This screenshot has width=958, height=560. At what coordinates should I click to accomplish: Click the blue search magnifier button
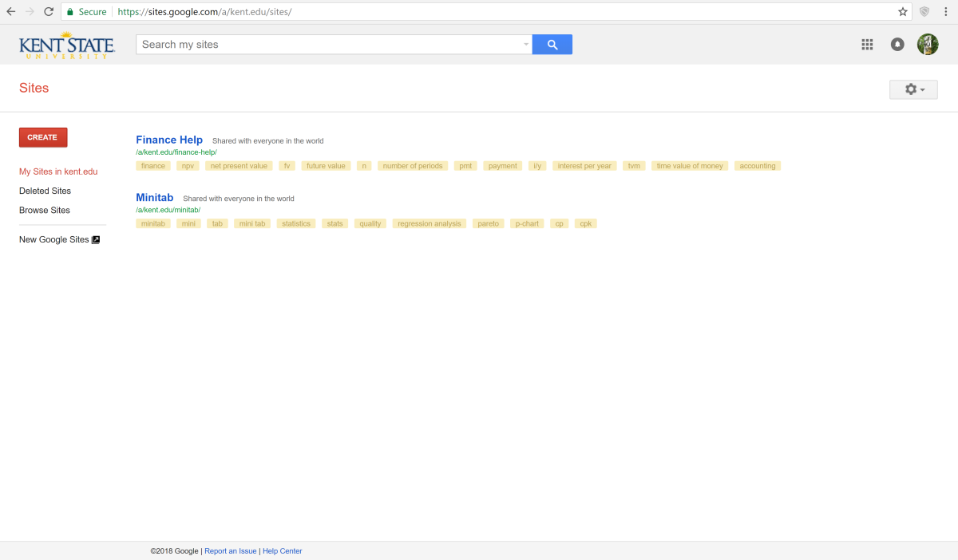click(552, 45)
